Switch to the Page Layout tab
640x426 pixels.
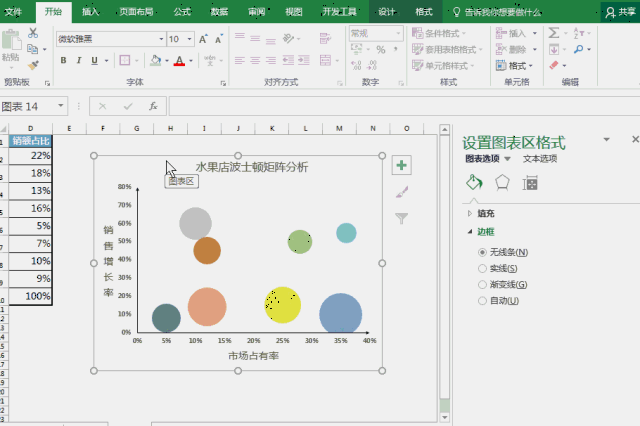tap(136, 12)
